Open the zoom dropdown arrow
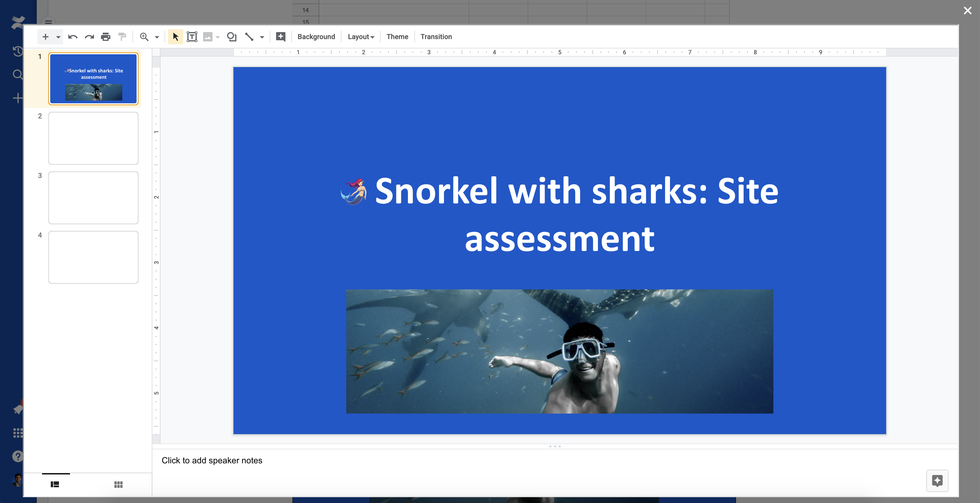 (157, 37)
